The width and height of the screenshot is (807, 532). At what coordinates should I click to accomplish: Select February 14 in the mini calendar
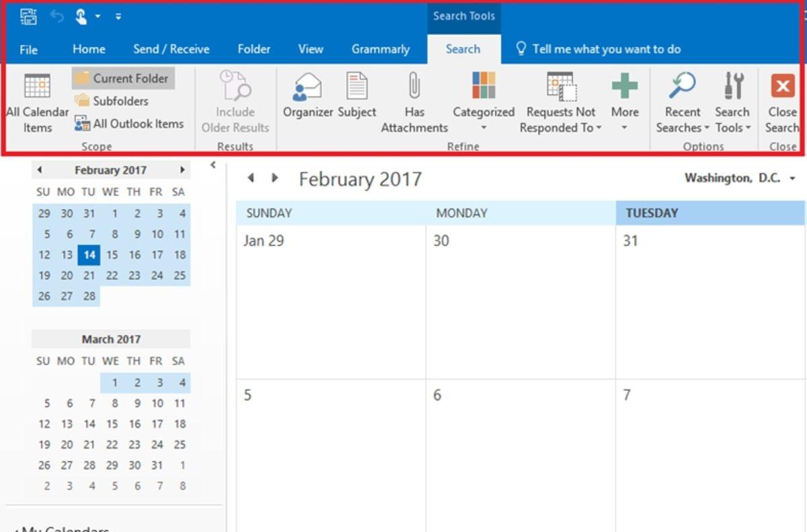pyautogui.click(x=88, y=255)
